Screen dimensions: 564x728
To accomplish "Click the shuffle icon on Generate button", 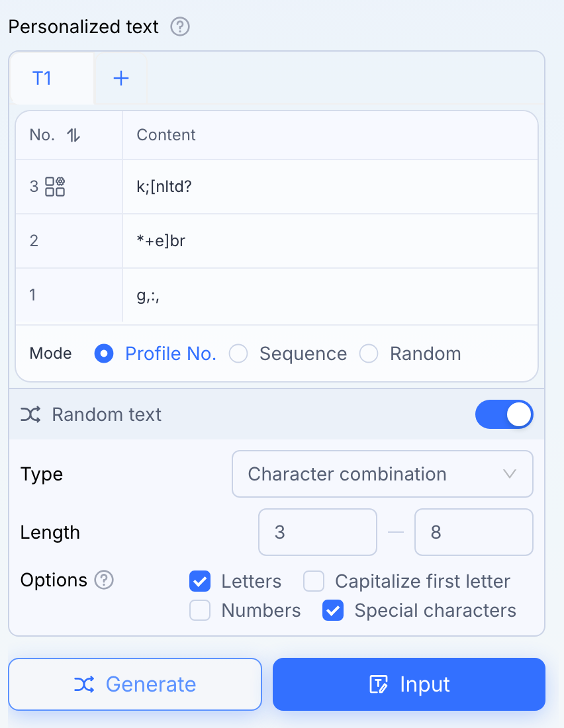I will 84,684.
